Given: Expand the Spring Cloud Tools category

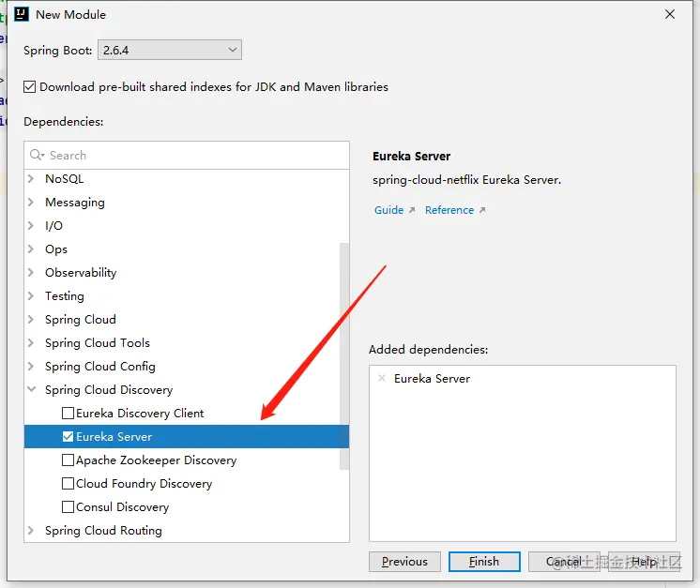Looking at the screenshot, I should 31,342.
